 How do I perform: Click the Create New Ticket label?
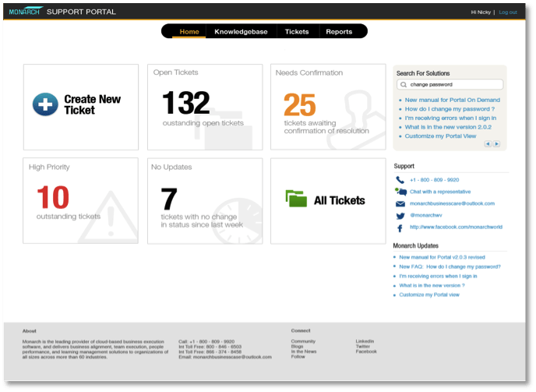coord(92,104)
